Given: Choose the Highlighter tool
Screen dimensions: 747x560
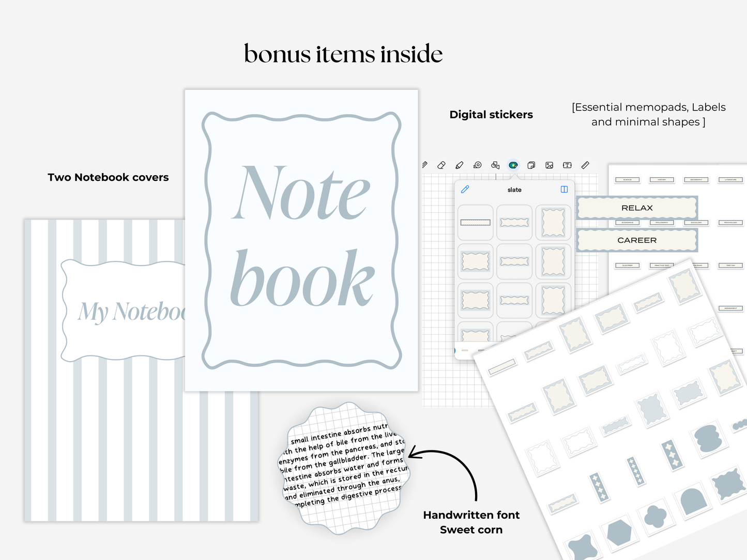Looking at the screenshot, I should pos(459,165).
